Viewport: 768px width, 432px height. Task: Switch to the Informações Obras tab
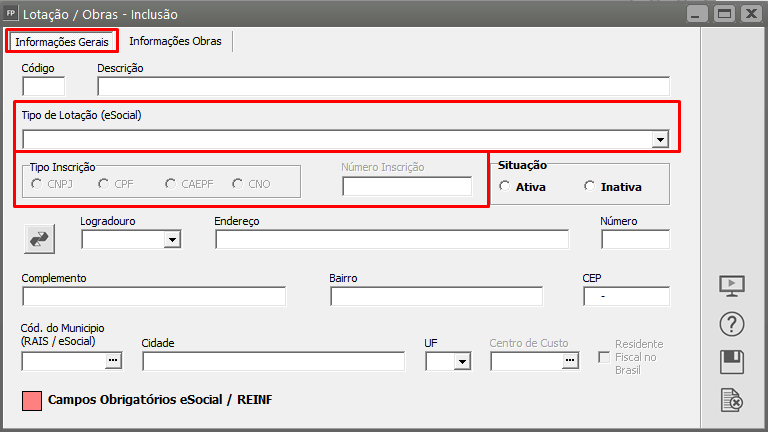(x=175, y=41)
